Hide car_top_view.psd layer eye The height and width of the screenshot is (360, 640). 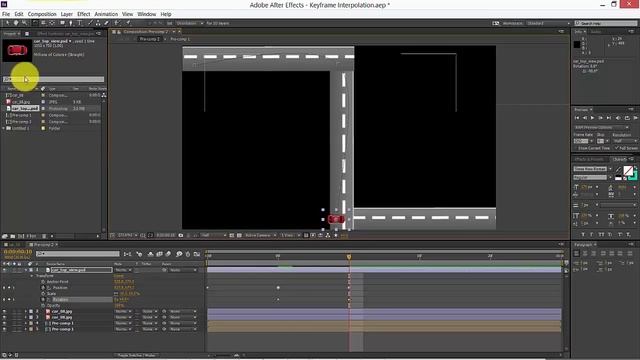[x=4, y=270]
